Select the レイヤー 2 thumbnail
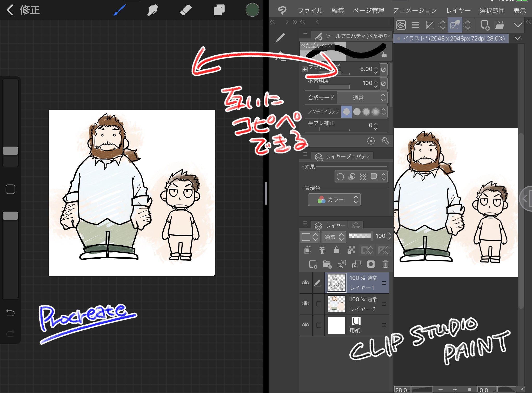532x393 pixels. coord(336,304)
